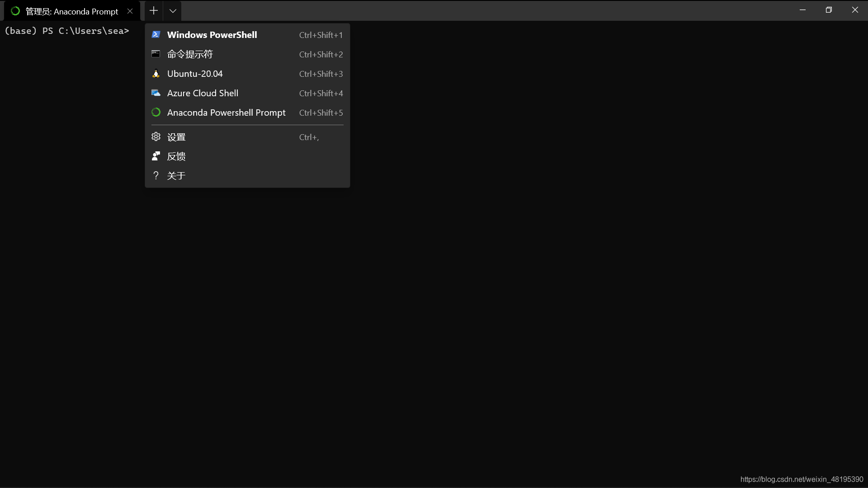Viewport: 868px width, 488px height.
Task: Close the Anaconda Prompt tab
Action: (130, 11)
